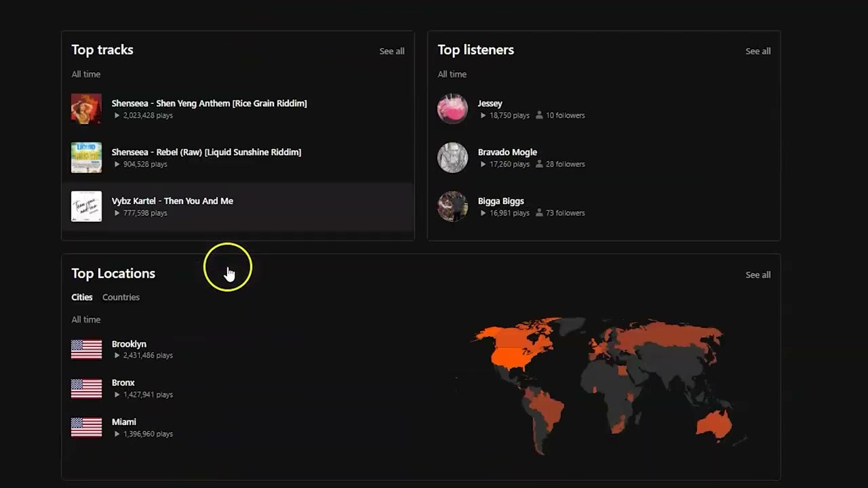Click All time label under Top listeners
868x488 pixels.
(452, 75)
